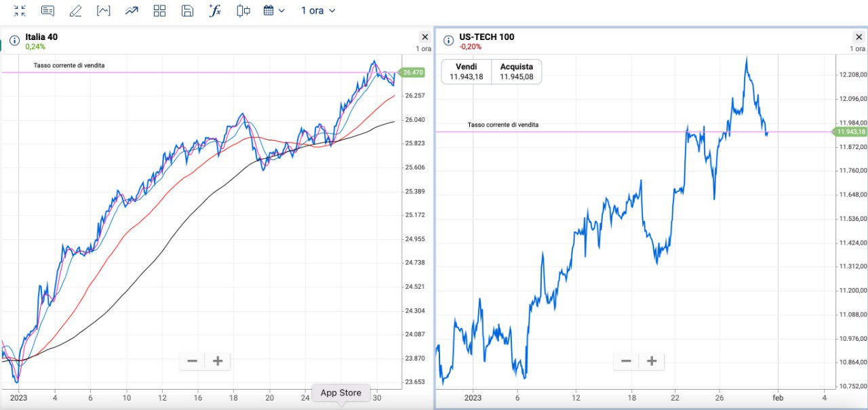
Task: Click the bracketed line chart icon
Action: (x=103, y=11)
